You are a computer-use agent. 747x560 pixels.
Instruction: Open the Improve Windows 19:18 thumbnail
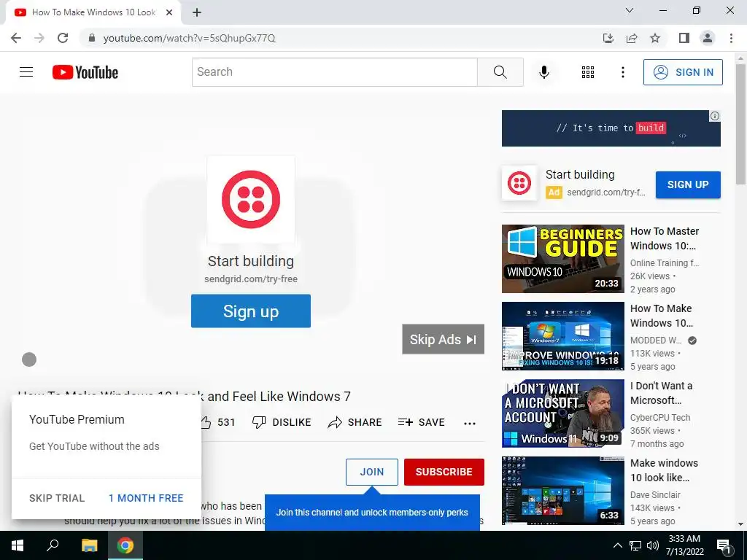(562, 336)
